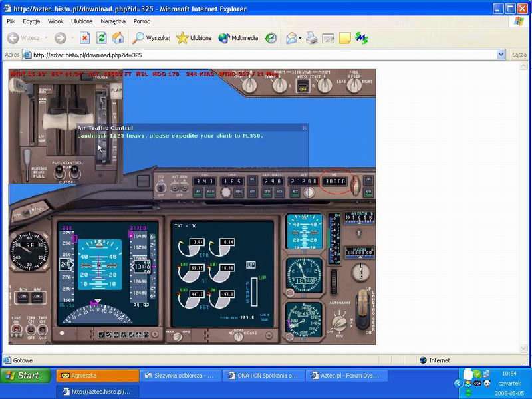Refresh the page with the Refresh icon
The height and width of the screenshot is (399, 532).
(102, 38)
